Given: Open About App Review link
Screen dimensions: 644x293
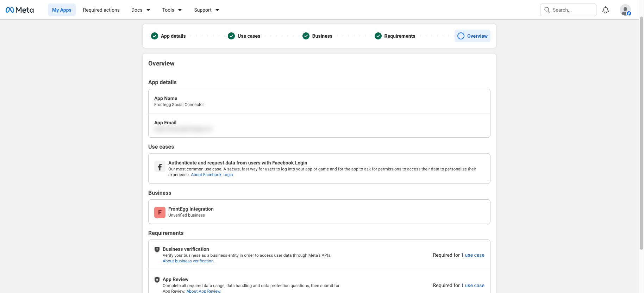Looking at the screenshot, I should point(204,291).
